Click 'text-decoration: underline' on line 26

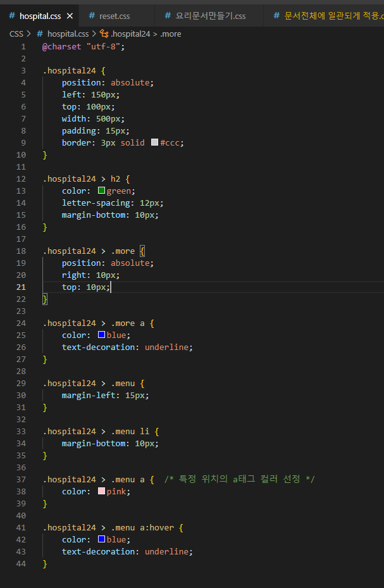pos(125,347)
